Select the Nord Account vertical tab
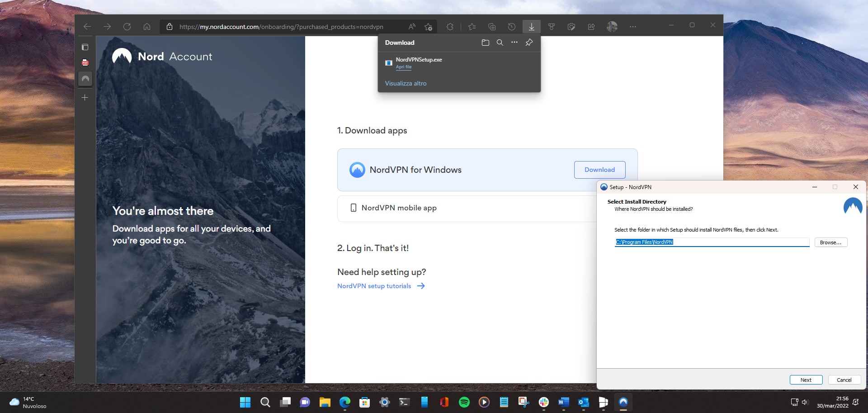This screenshot has width=868, height=413. click(85, 79)
